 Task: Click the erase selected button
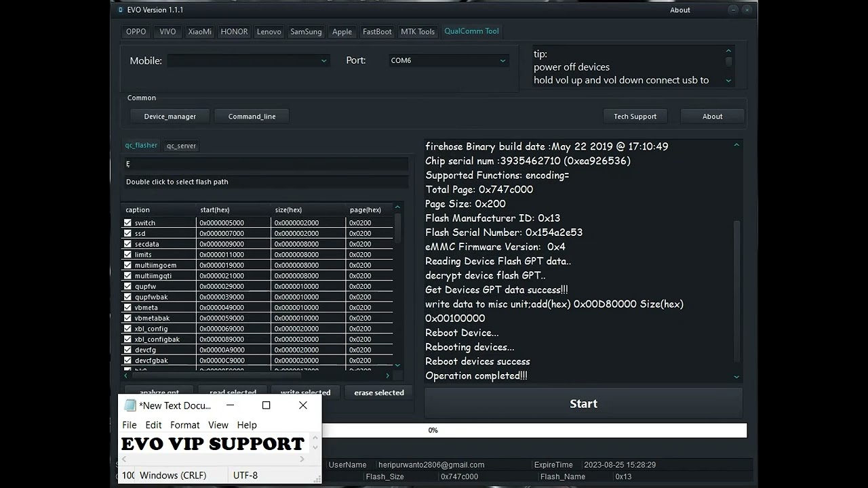point(379,392)
